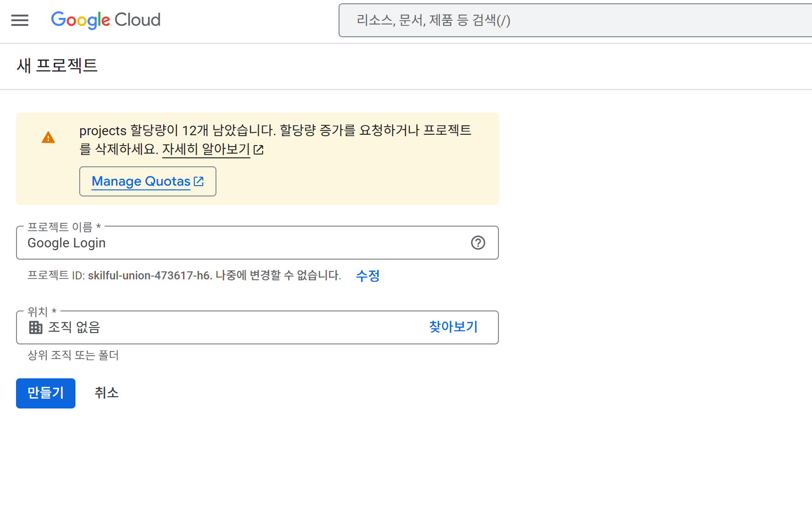Click 수정 to edit the project ID
The image size is (812, 506).
pyautogui.click(x=368, y=276)
